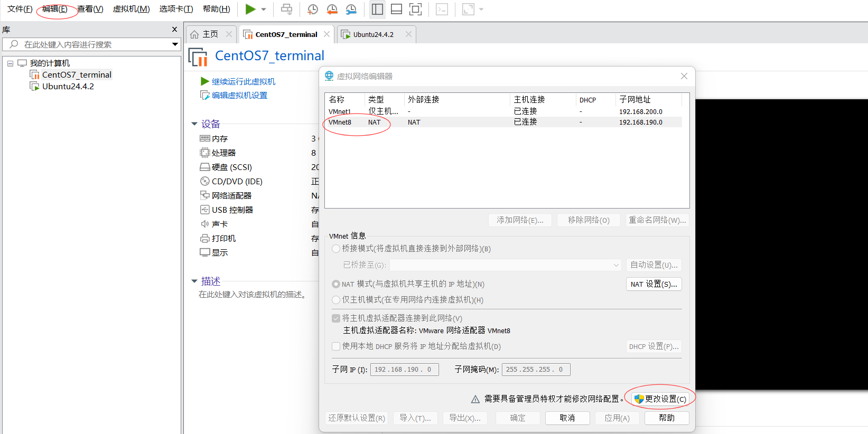The image size is (868, 434).
Task: Take a snapshot with the clock-plus icon
Action: (x=313, y=9)
